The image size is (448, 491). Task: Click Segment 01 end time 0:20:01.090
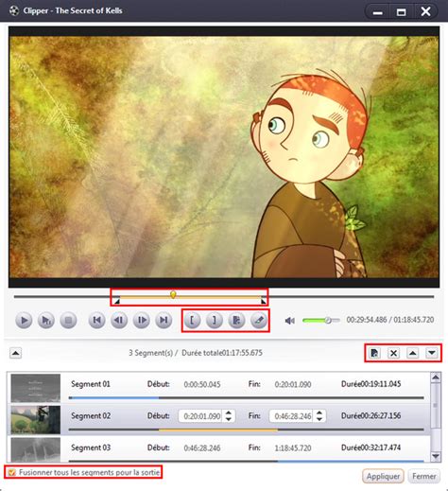pos(293,384)
